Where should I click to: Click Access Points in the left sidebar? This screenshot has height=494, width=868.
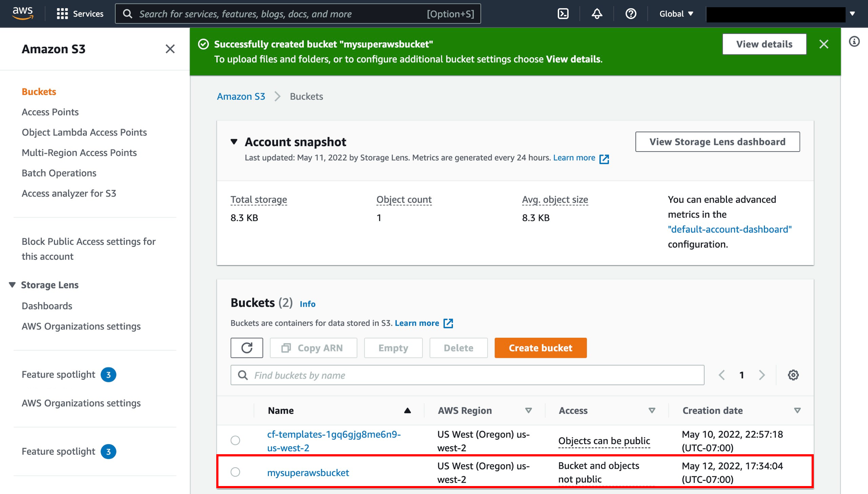coord(51,111)
